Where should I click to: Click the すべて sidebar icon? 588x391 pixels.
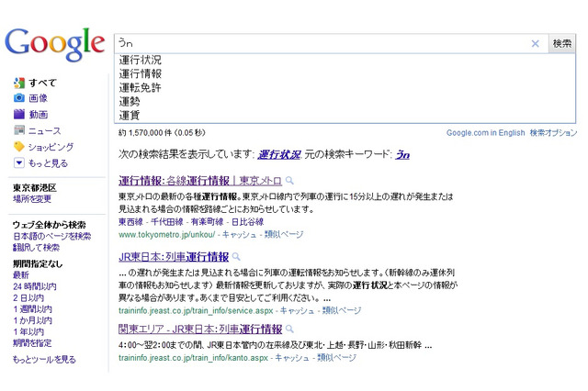19,83
